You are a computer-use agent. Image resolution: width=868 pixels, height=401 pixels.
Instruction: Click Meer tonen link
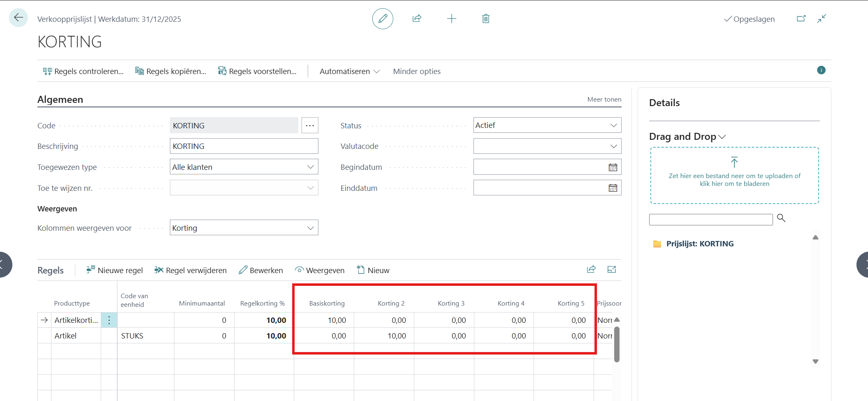(604, 100)
